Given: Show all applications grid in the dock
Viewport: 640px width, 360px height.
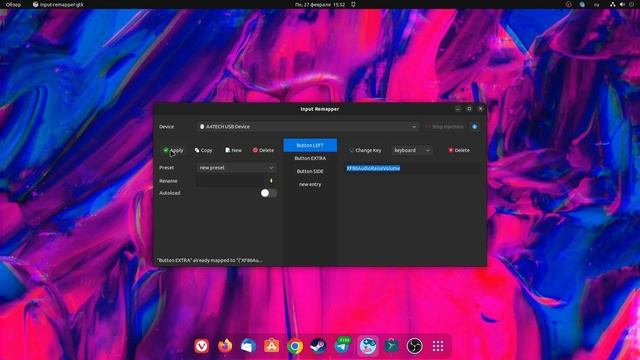Looking at the screenshot, I should coord(438,346).
